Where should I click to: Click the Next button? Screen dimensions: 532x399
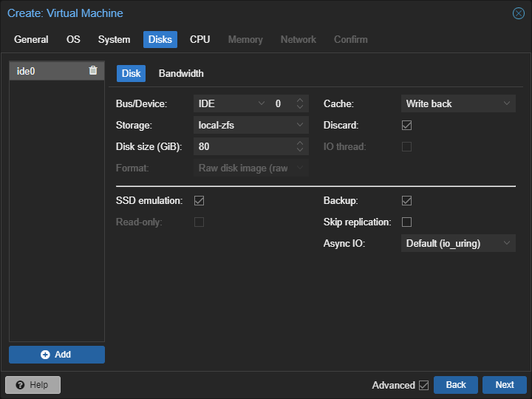(505, 385)
